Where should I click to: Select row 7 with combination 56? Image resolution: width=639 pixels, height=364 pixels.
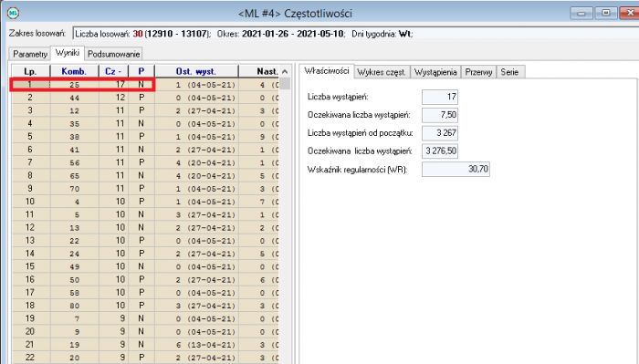tap(145, 163)
